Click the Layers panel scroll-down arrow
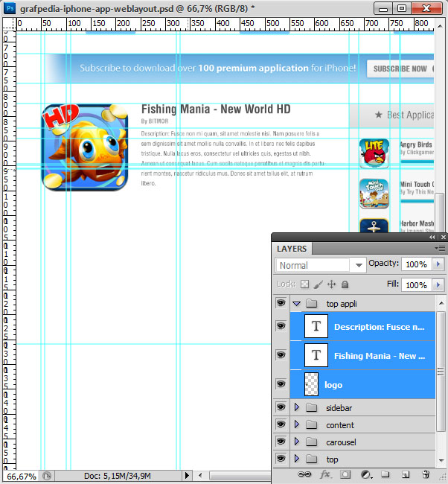 click(x=441, y=460)
